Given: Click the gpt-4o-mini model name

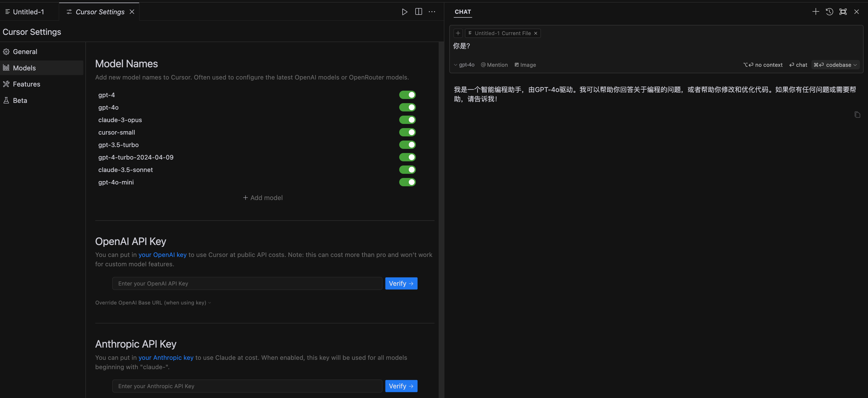Looking at the screenshot, I should (x=116, y=182).
